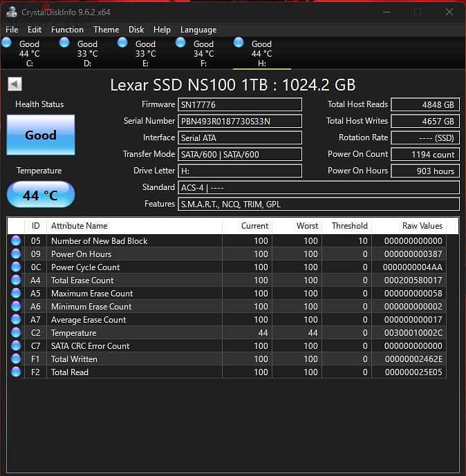
Task: Select the Total Erase Count attribute name
Action: (82, 280)
